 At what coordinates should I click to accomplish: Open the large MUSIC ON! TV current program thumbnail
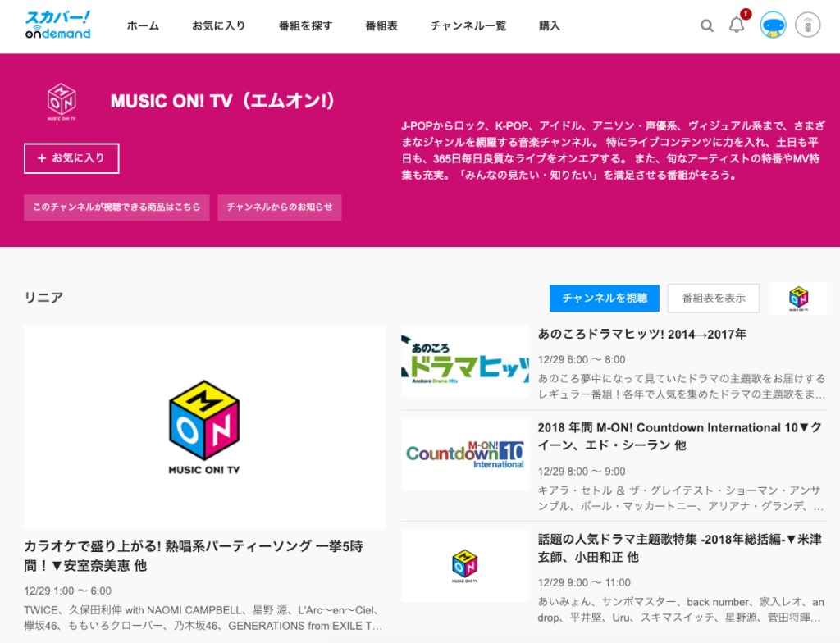[204, 426]
